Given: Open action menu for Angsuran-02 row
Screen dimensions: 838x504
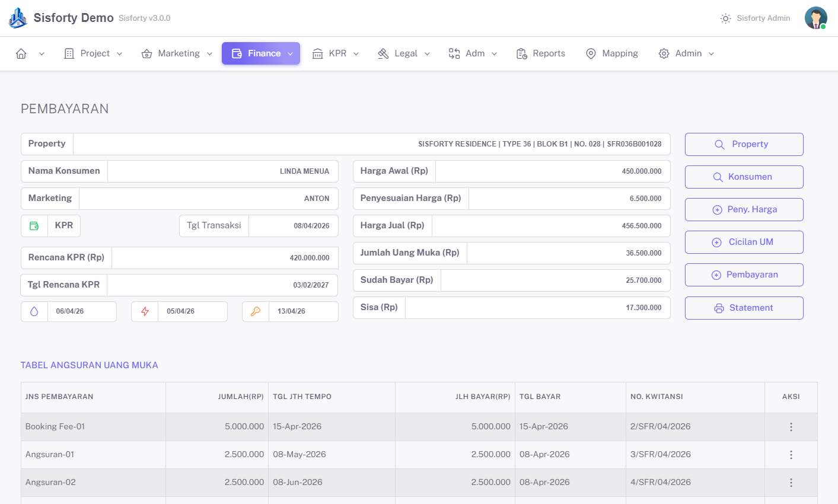Looking at the screenshot, I should coord(791,483).
